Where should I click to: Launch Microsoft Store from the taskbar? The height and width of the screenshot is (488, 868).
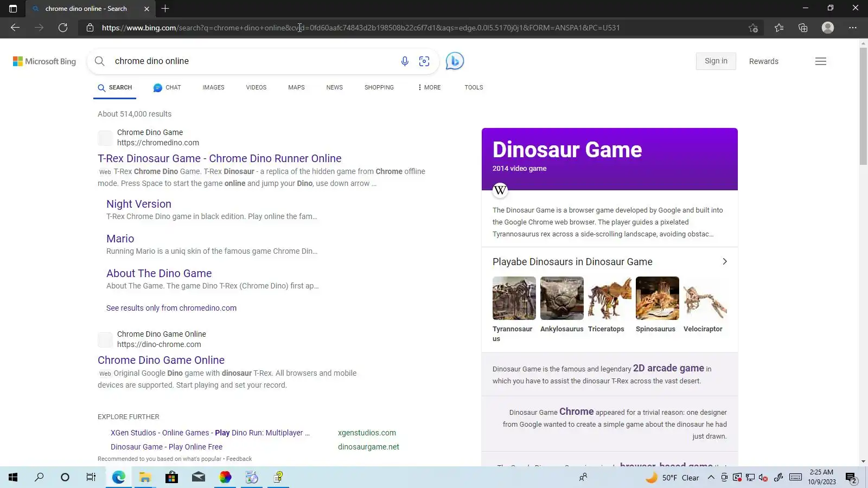click(171, 477)
